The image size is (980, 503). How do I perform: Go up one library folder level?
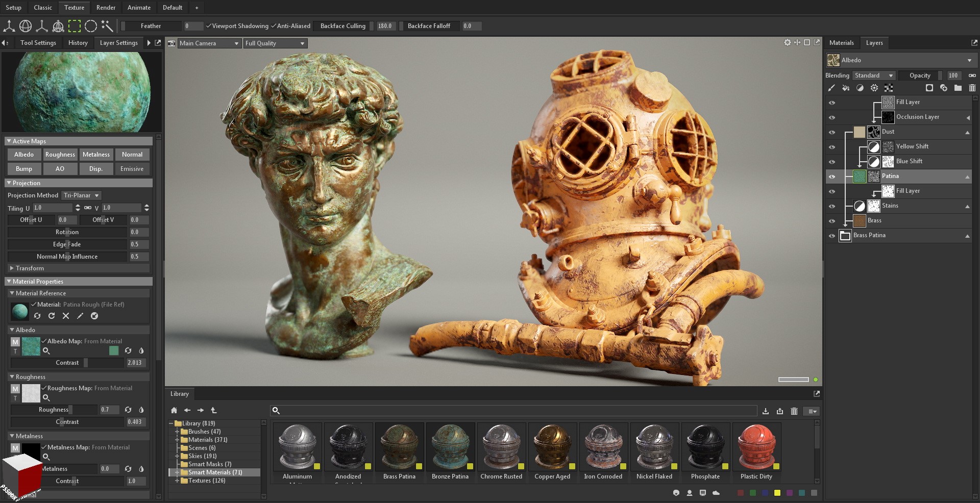click(x=214, y=410)
